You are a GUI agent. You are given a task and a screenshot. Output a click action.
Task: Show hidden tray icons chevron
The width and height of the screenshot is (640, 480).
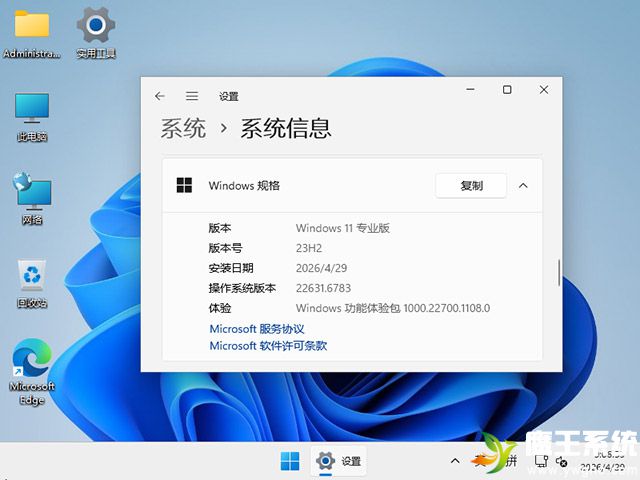455,461
